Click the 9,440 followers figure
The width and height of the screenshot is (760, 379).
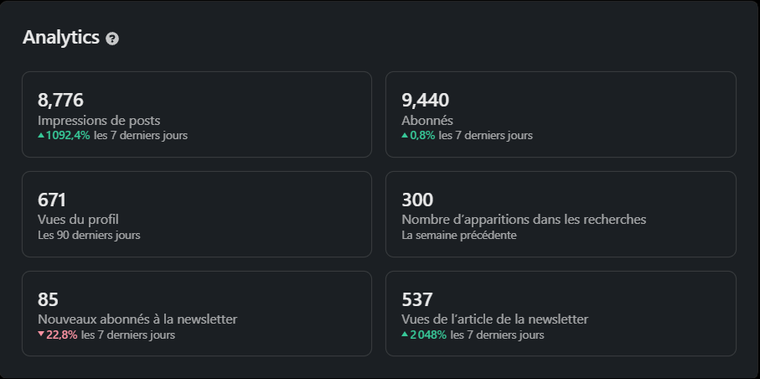(425, 100)
